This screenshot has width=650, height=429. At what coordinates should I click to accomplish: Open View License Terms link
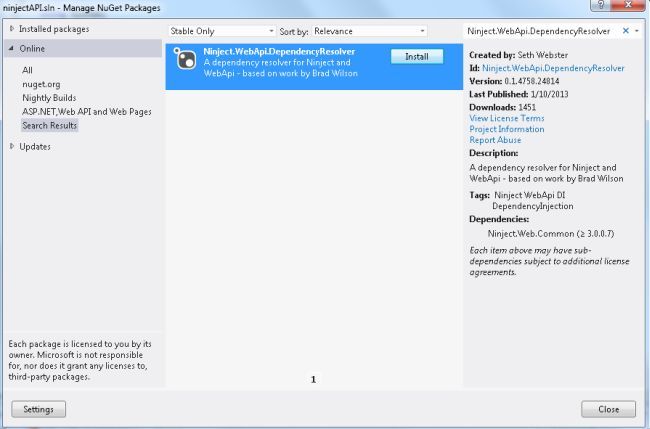pos(507,118)
